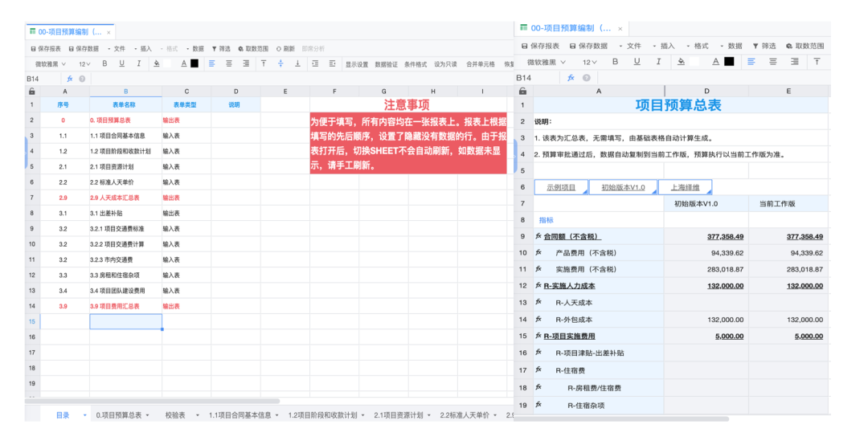Click 保存数据 in the left window toolbar
Viewport: 868px width, 445px height.
click(84, 49)
